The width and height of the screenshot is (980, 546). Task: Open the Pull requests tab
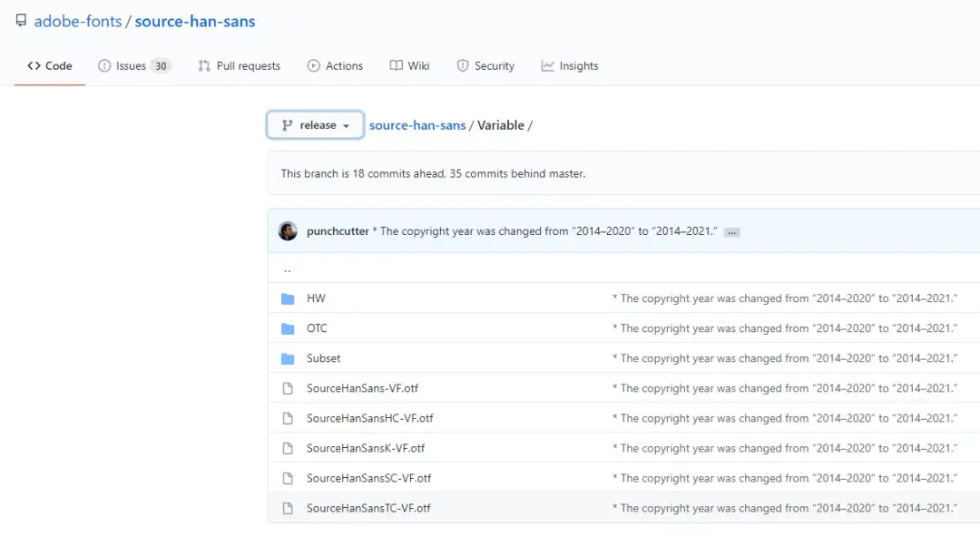click(x=239, y=66)
